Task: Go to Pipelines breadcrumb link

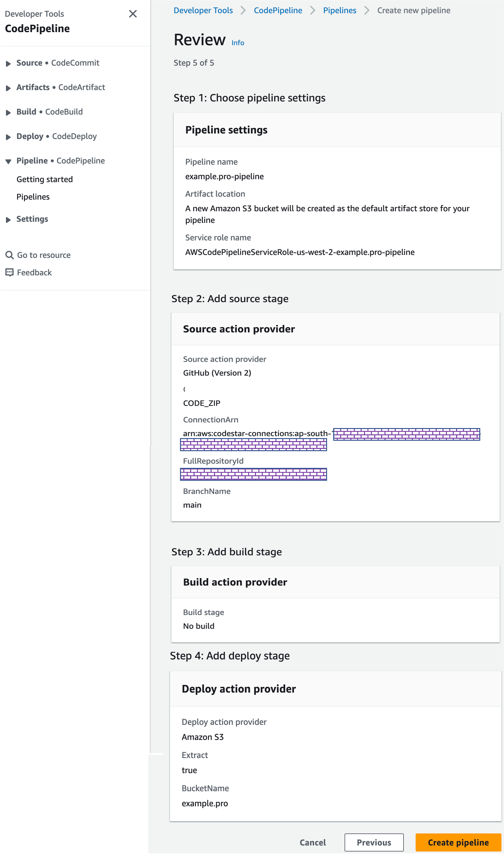Action: point(340,11)
